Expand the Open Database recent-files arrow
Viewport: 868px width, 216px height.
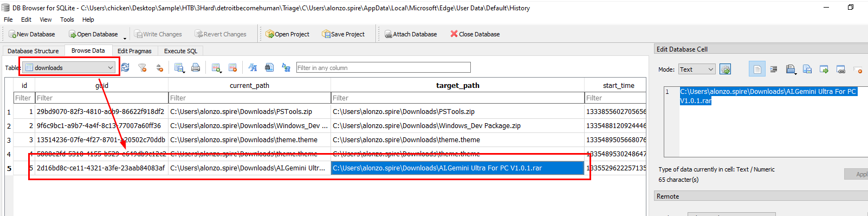(125, 38)
